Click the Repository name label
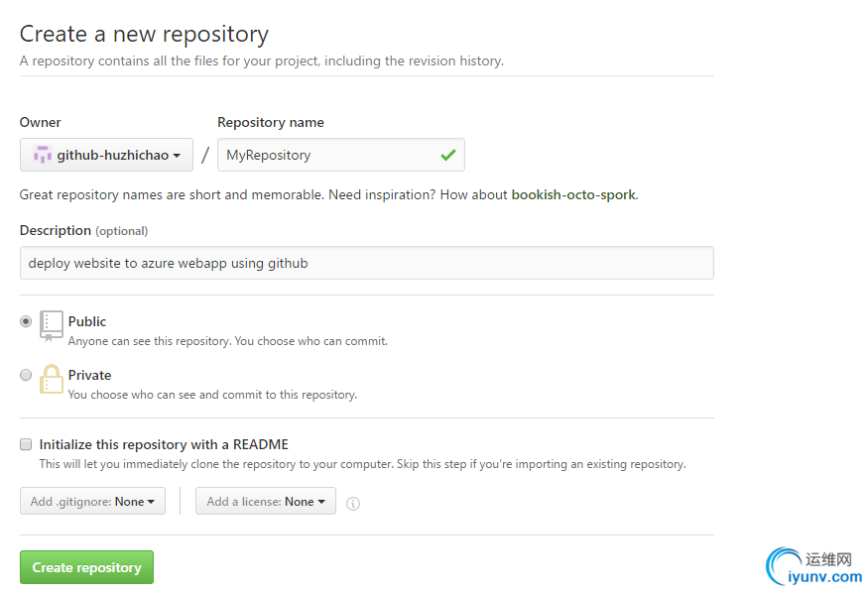 pyautogui.click(x=271, y=122)
